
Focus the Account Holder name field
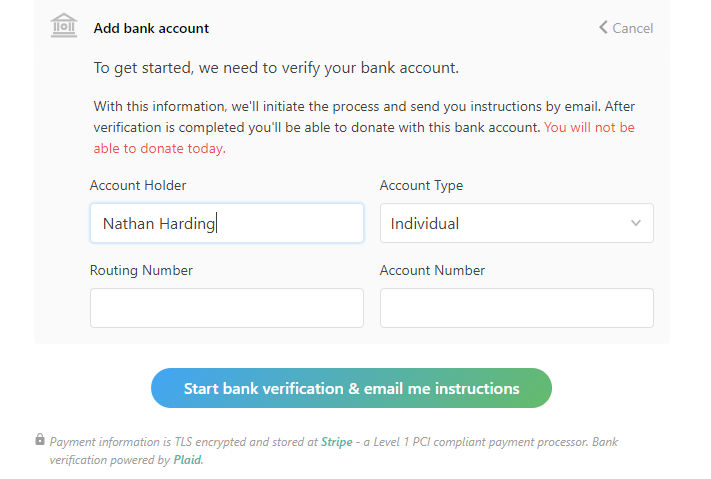226,223
